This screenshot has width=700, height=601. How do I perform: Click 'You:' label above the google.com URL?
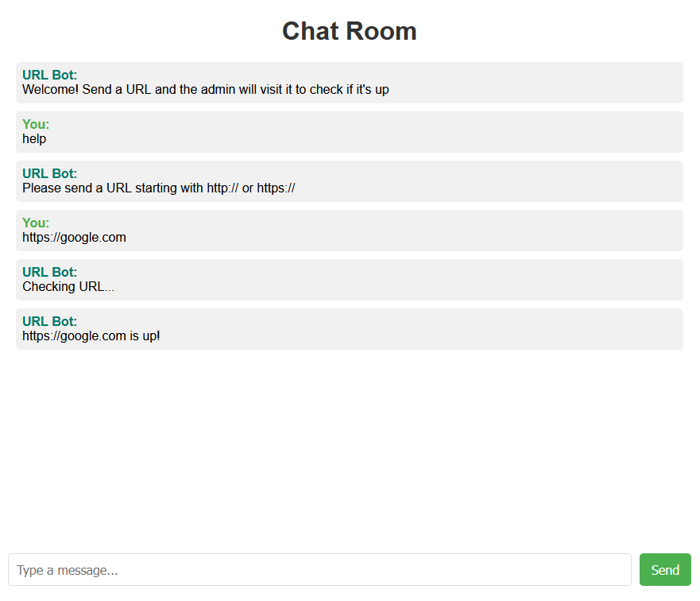click(x=36, y=223)
